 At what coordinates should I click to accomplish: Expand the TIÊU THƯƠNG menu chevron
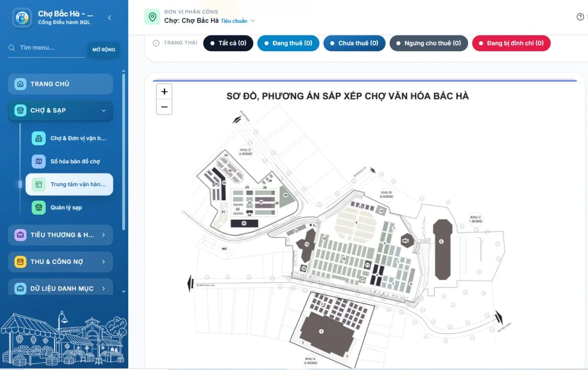tap(103, 235)
